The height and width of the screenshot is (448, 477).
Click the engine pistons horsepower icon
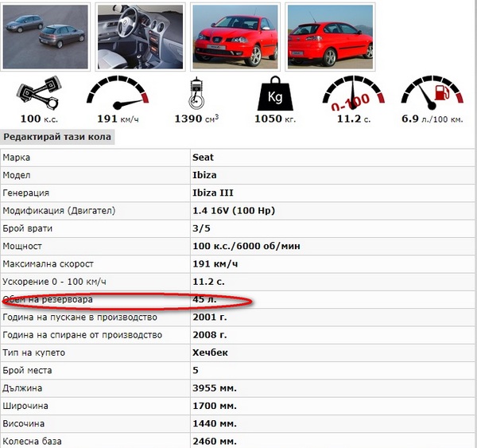click(x=39, y=93)
